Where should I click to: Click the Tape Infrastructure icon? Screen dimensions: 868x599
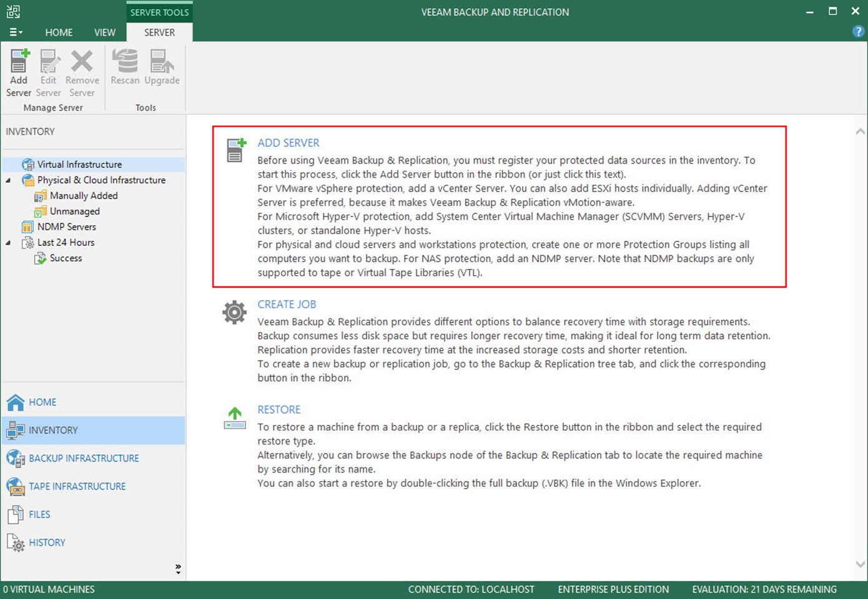tap(16, 487)
